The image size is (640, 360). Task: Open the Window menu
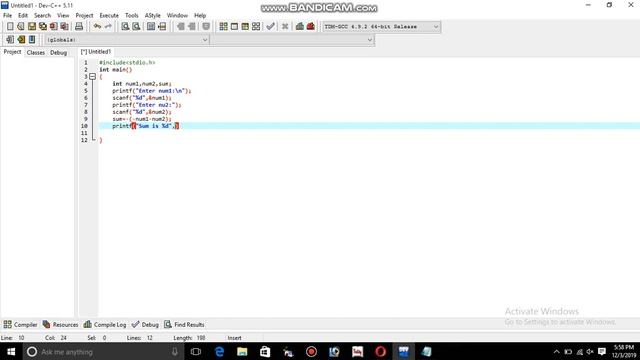(177, 16)
